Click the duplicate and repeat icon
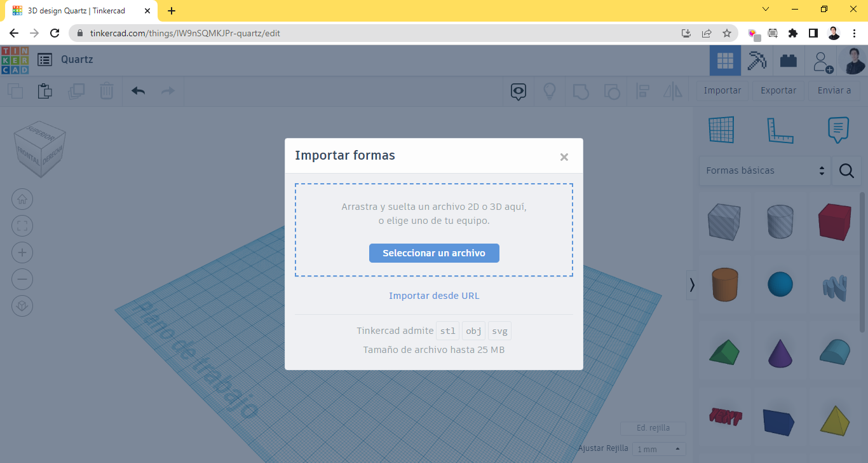The height and width of the screenshot is (463, 868). pos(76,91)
